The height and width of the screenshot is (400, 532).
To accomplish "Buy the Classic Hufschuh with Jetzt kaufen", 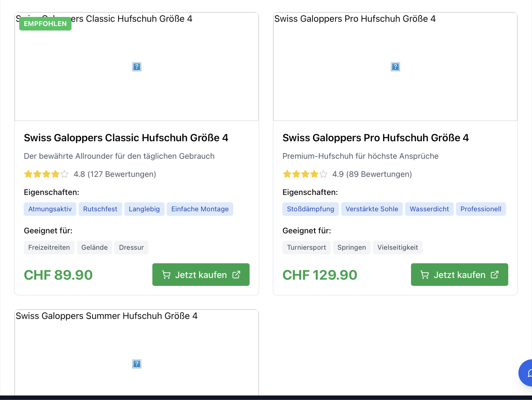I will pos(201,275).
